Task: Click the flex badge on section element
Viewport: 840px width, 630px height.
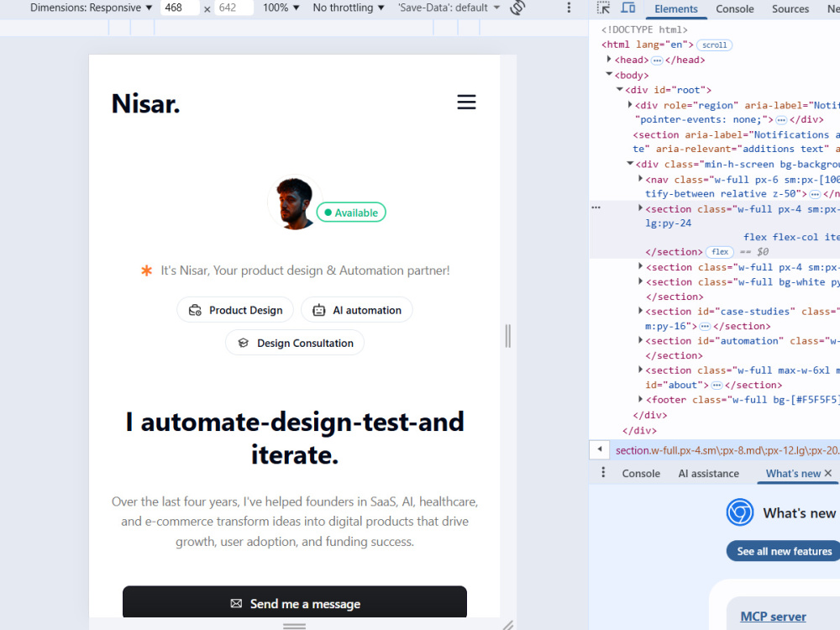Action: click(720, 252)
